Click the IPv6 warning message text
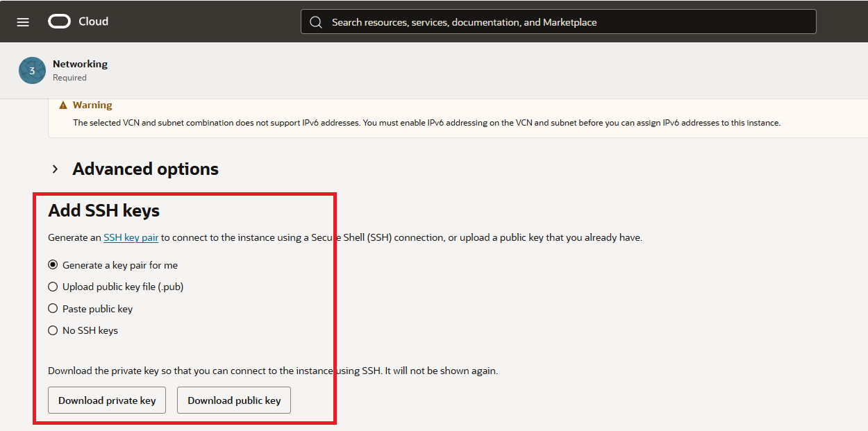This screenshot has height=431, width=868. 426,123
